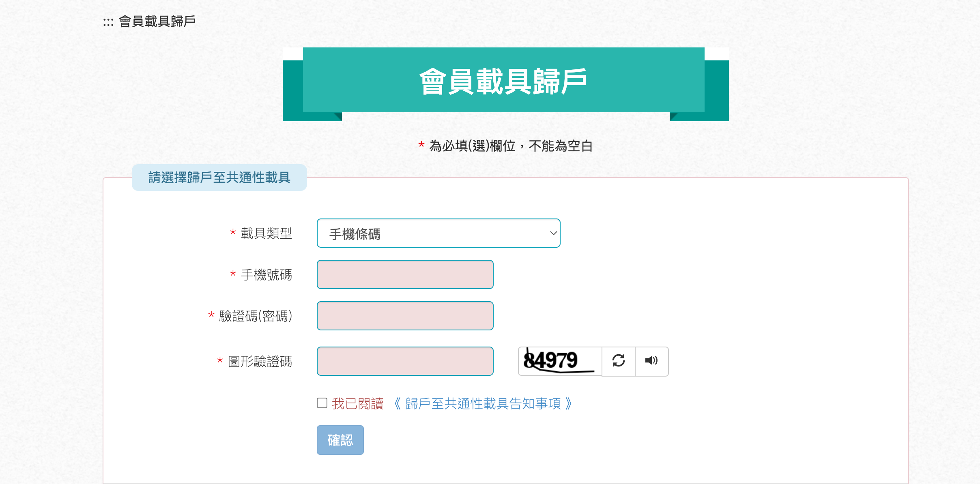The width and height of the screenshot is (980, 484).
Task: Click the 載具類型 field label
Action: point(266,233)
